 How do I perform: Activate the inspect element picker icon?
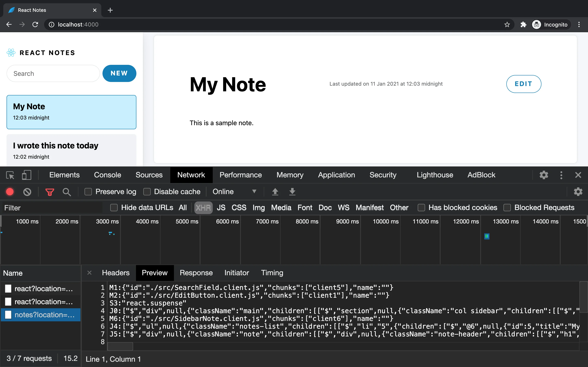pos(10,175)
